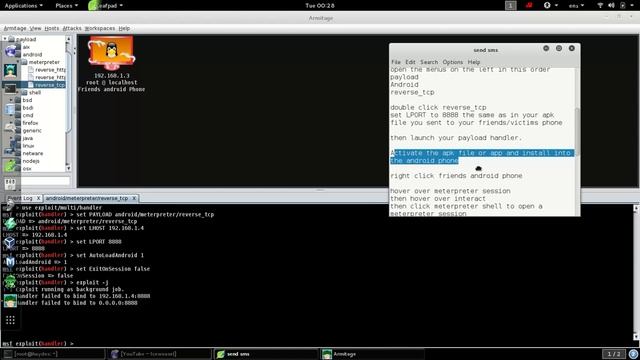Select reverse_tcp in payload tree
Screen dimensions: 640x360
click(x=49, y=85)
